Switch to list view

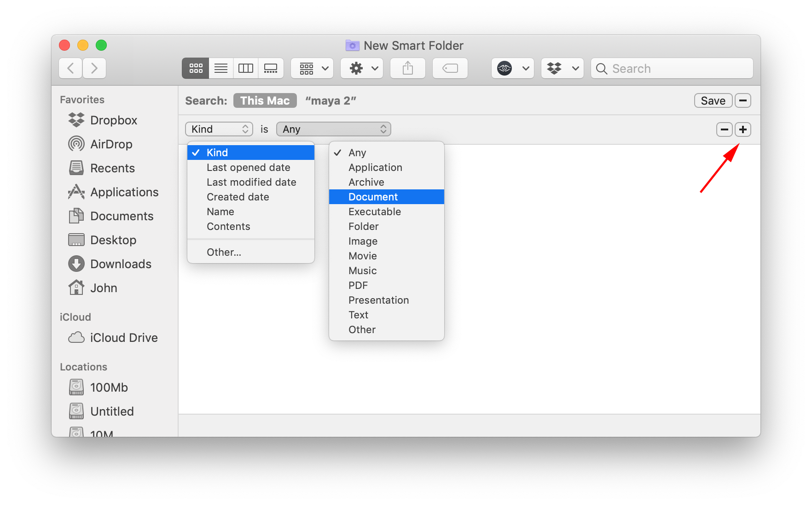click(x=220, y=68)
